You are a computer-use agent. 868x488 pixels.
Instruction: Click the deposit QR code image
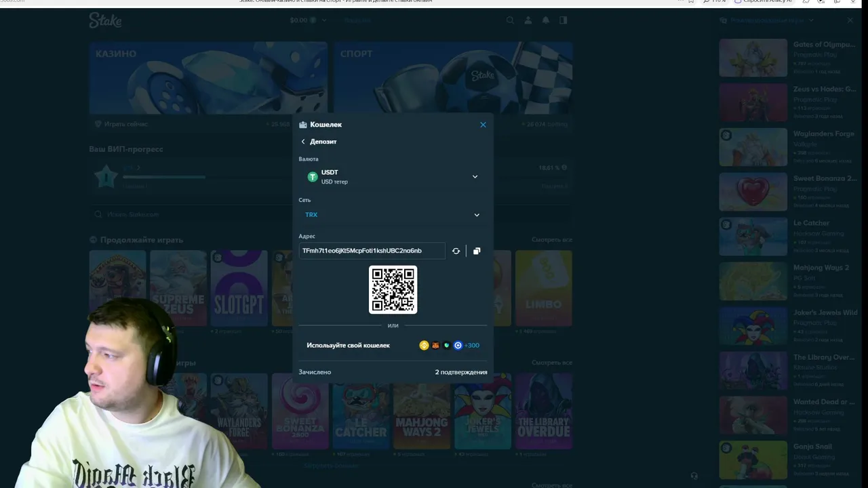pos(393,289)
